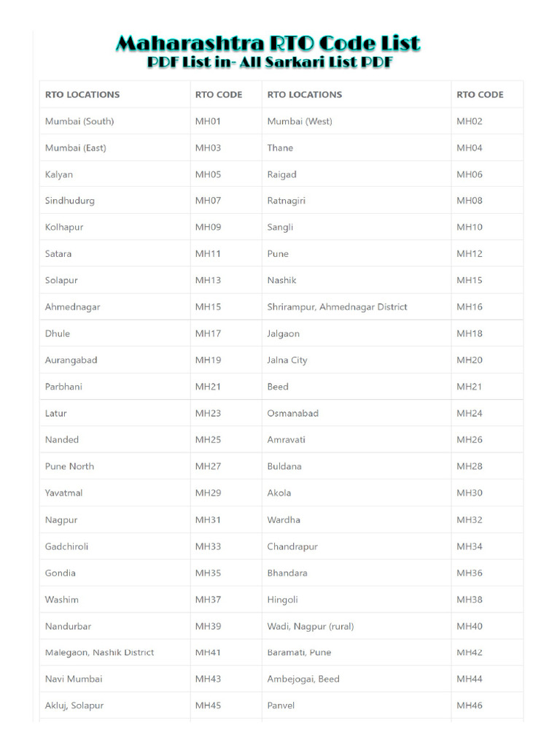The image size is (560, 747).
Task: Select the MH12 code for Pune
Action: click(470, 254)
